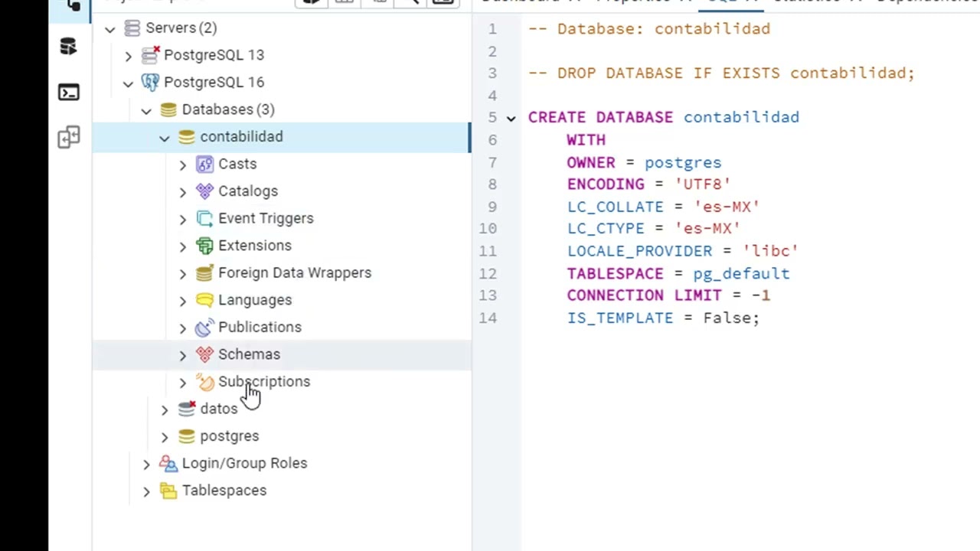The width and height of the screenshot is (980, 551).
Task: Click the Subscriptions node icon
Action: pyautogui.click(x=205, y=382)
